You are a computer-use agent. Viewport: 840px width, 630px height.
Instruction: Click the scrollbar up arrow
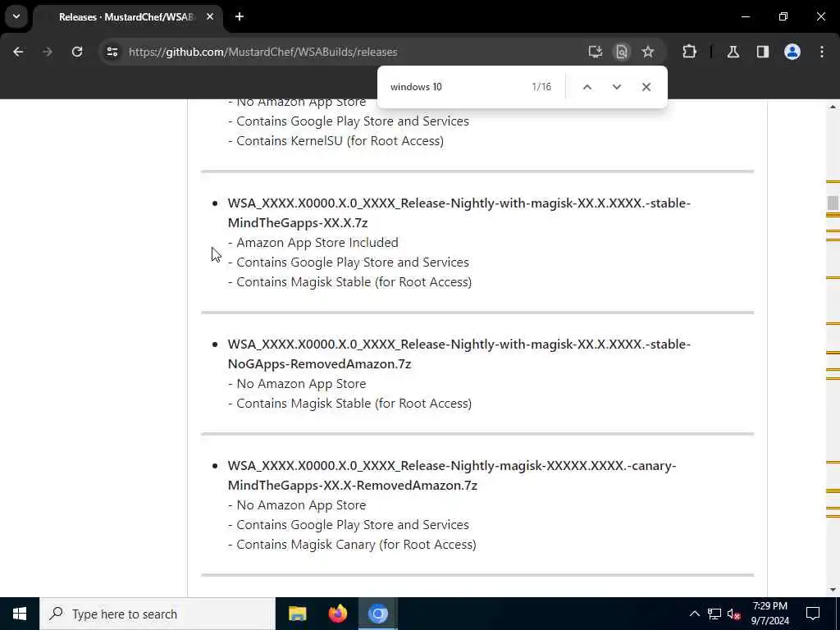pyautogui.click(x=833, y=107)
